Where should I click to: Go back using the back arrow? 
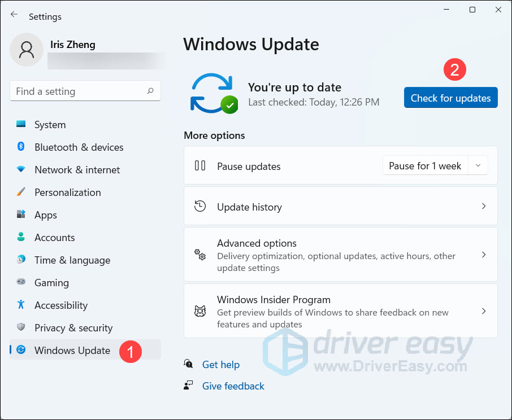[14, 15]
